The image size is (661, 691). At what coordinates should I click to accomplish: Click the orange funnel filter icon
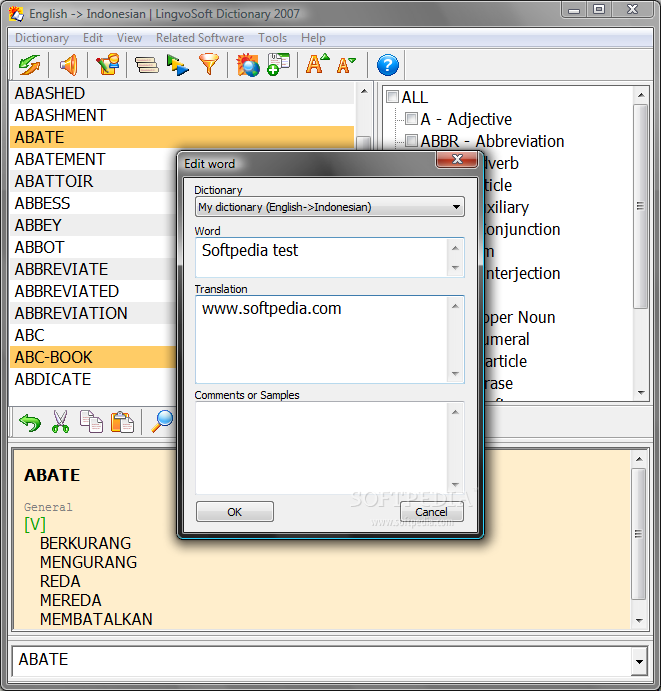[209, 65]
